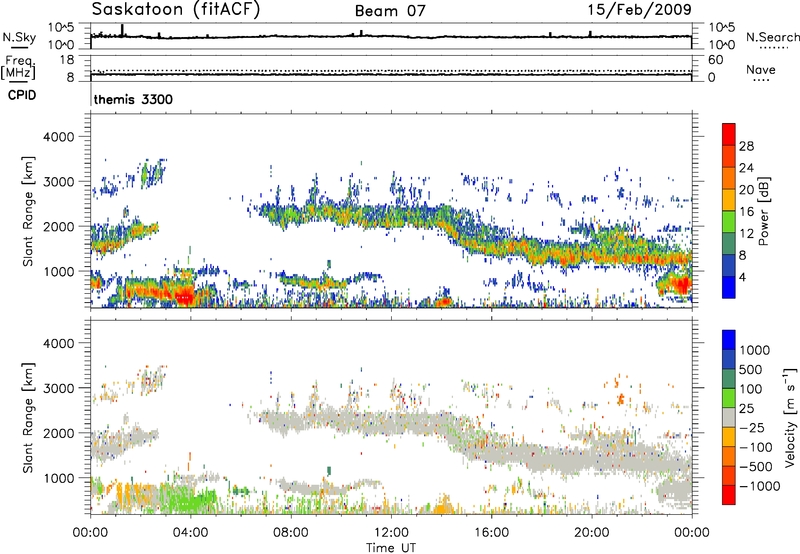Click the -100 label on velocity colorbar

point(756,447)
